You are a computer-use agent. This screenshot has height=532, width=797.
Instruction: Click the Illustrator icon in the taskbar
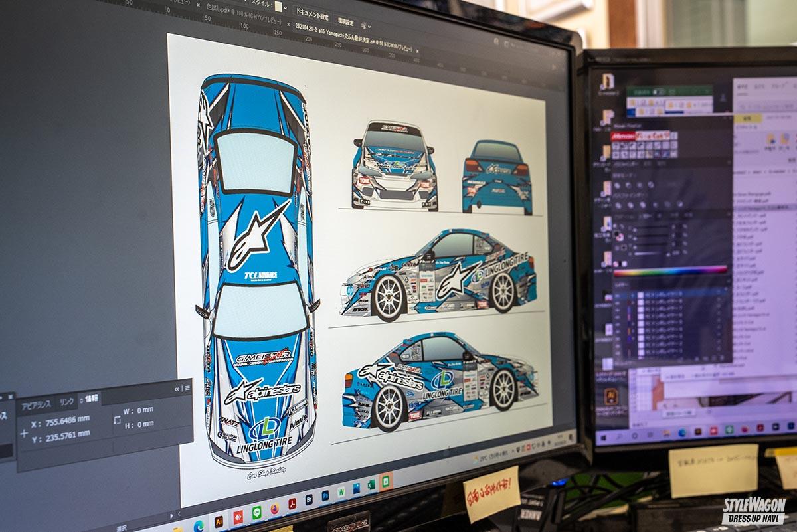click(x=219, y=521)
